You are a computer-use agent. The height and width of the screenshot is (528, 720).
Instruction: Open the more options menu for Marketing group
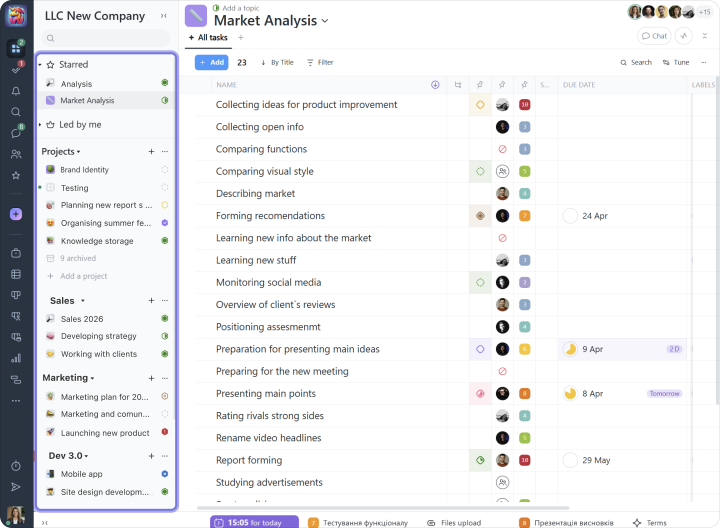165,378
